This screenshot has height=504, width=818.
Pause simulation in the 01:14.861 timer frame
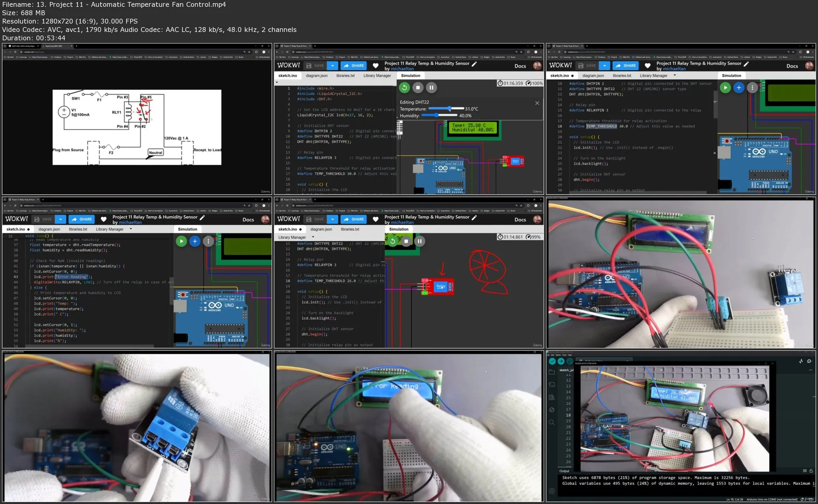coord(419,241)
